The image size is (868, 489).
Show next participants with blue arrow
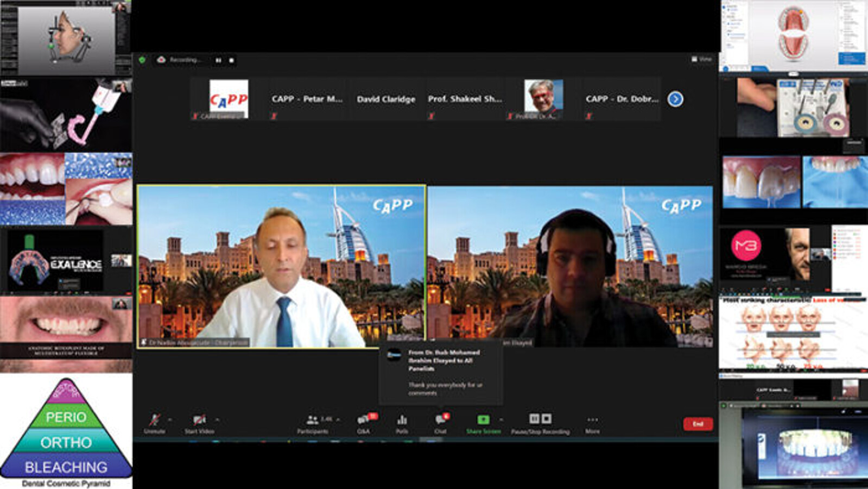(x=675, y=99)
